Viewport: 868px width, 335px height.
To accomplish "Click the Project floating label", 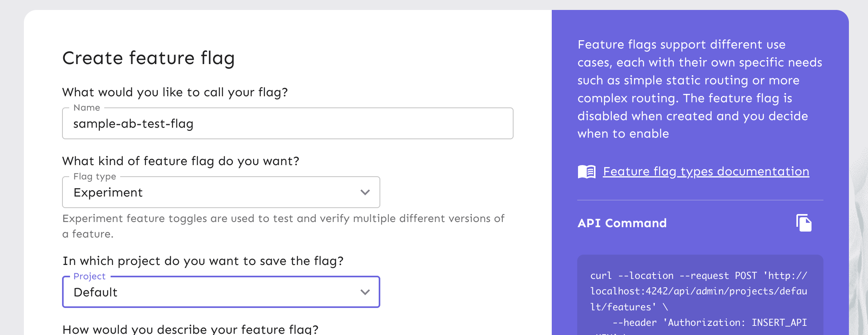I will tap(90, 277).
